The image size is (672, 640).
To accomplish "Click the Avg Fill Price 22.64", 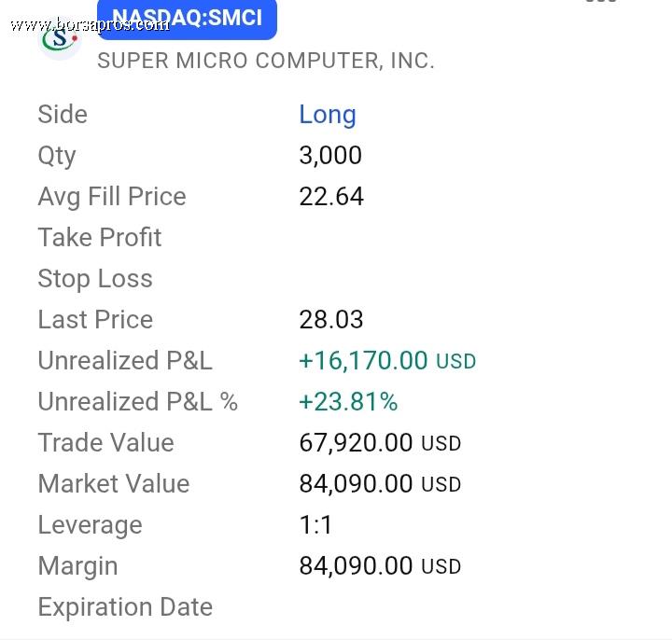I will (331, 197).
